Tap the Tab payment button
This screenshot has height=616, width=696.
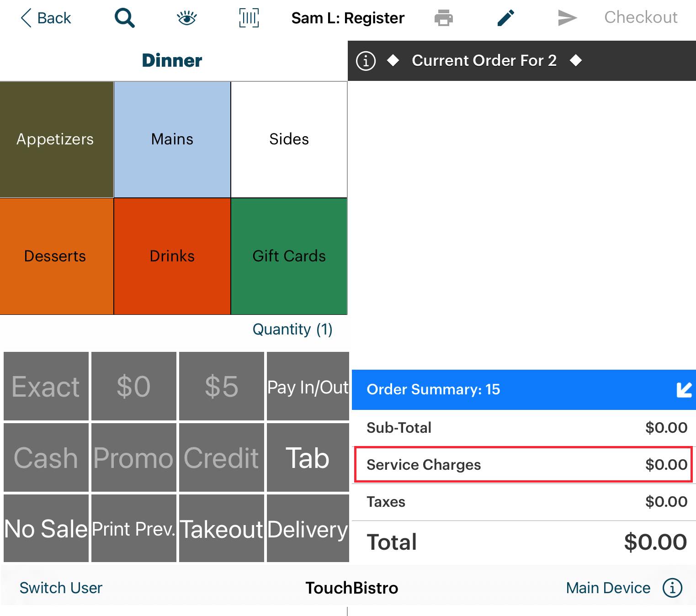point(308,458)
